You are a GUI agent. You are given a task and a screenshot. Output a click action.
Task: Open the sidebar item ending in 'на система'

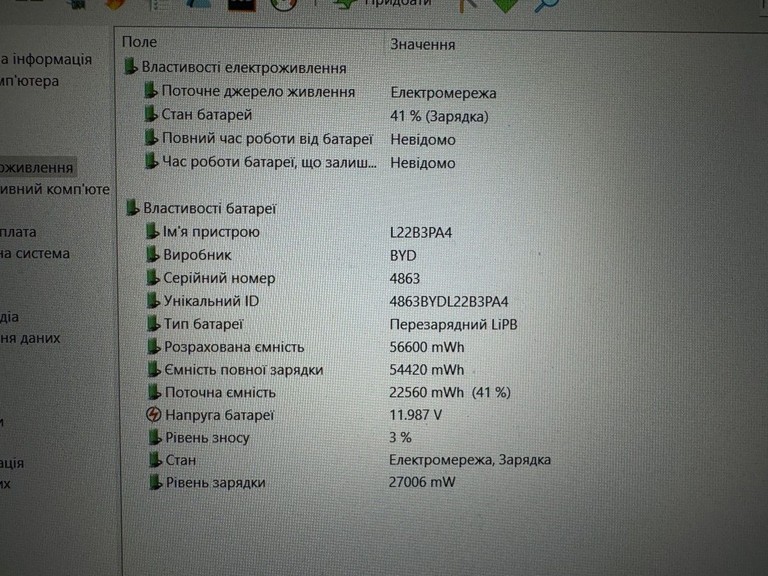pyautogui.click(x=35, y=254)
